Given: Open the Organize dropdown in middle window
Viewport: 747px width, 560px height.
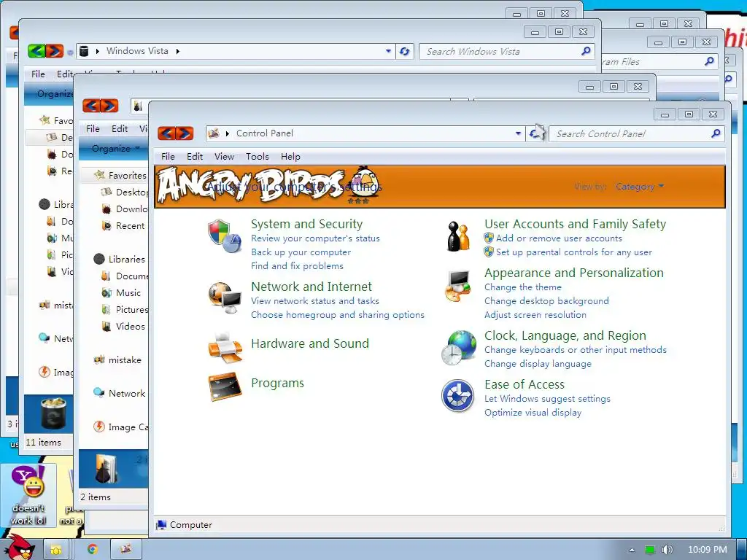Looking at the screenshot, I should pyautogui.click(x=116, y=149).
